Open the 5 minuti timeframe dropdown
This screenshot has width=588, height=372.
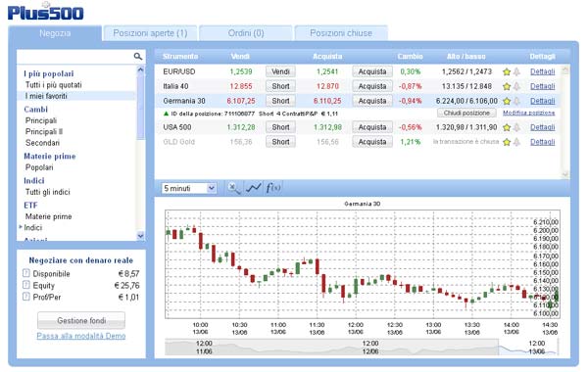[189, 188]
